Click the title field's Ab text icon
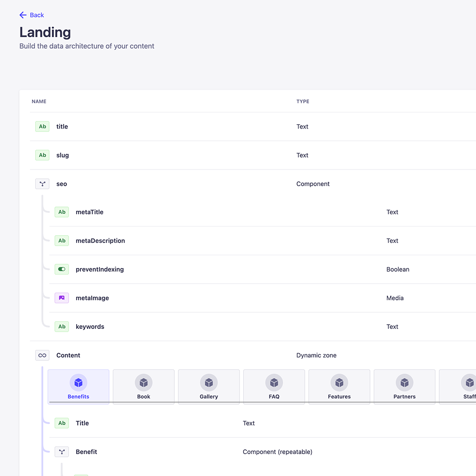Image resolution: width=476 pixels, height=476 pixels. 42,127
